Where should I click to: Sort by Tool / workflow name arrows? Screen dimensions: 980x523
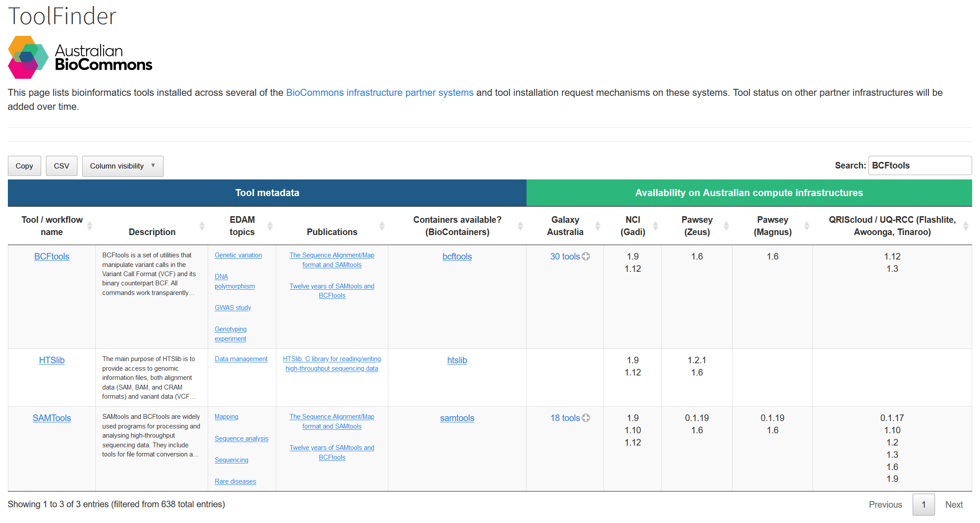click(90, 226)
